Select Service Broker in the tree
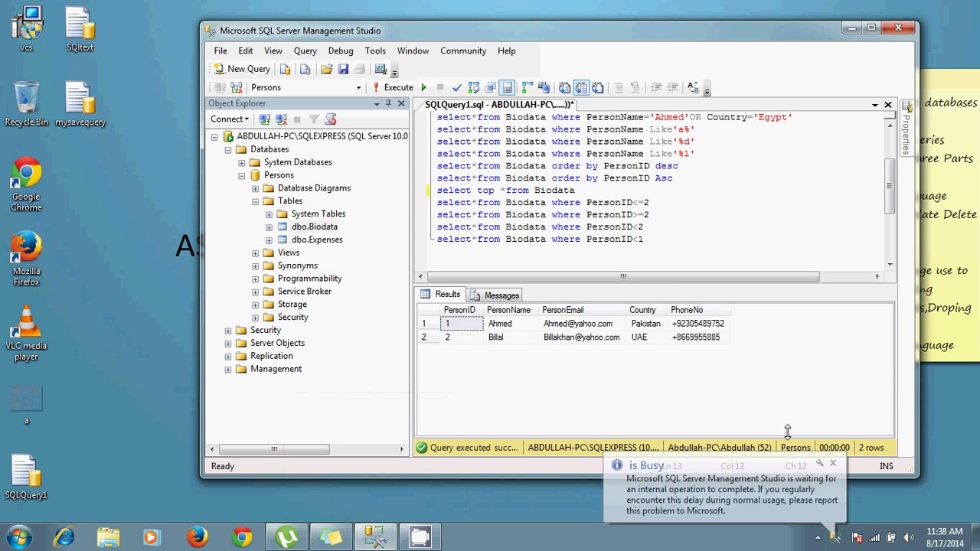This screenshot has width=980, height=551. point(305,292)
